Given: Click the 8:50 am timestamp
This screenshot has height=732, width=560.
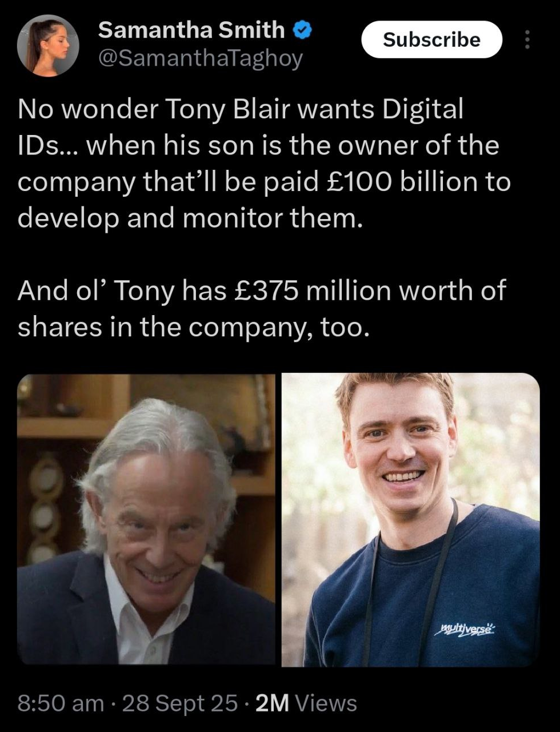Looking at the screenshot, I should [61, 703].
